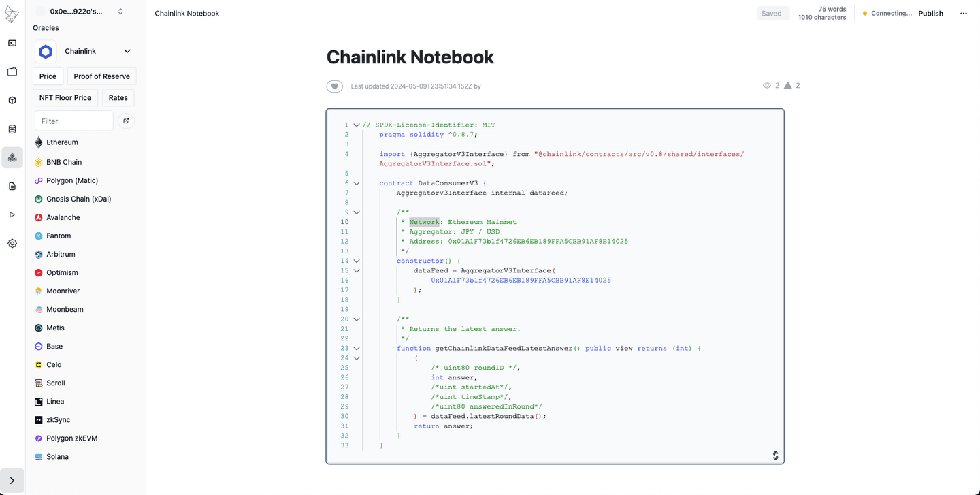Viewport: 980px width, 495px height.
Task: Collapse tuple fold at line 24
Action: [x=356, y=358]
